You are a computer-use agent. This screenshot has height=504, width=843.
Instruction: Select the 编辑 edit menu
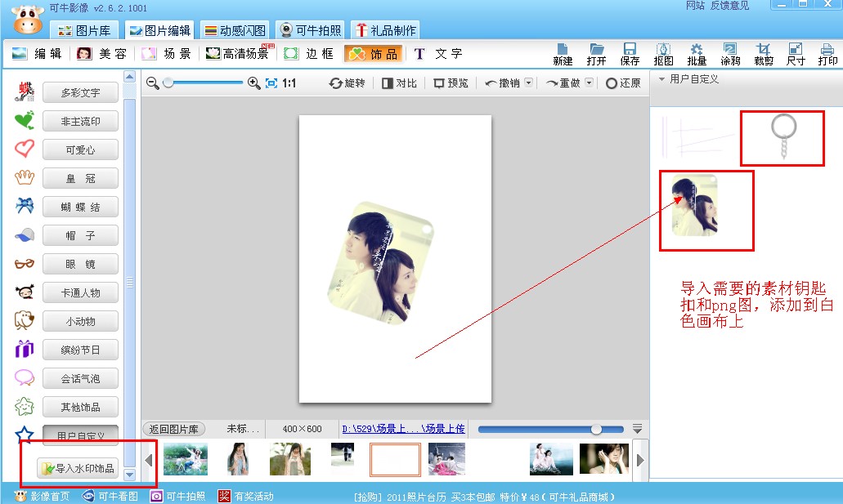37,54
